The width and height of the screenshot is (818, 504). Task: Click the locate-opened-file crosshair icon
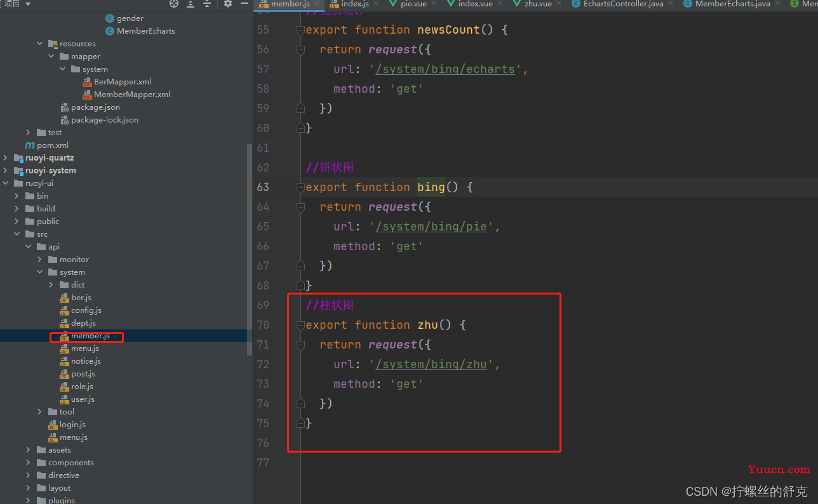(174, 4)
